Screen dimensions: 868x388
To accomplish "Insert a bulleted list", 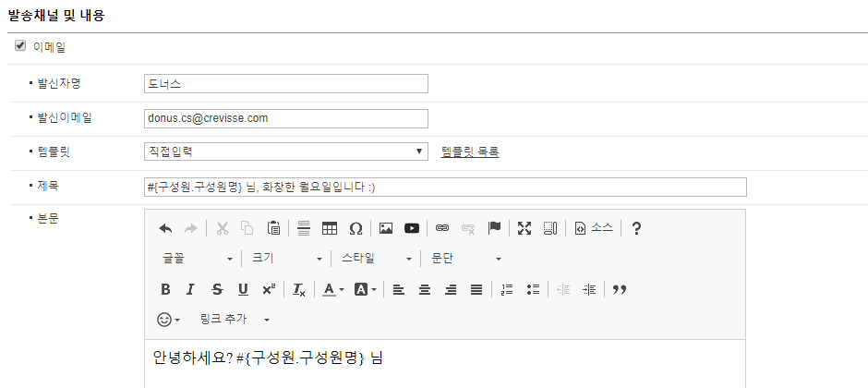I will click(x=533, y=289).
